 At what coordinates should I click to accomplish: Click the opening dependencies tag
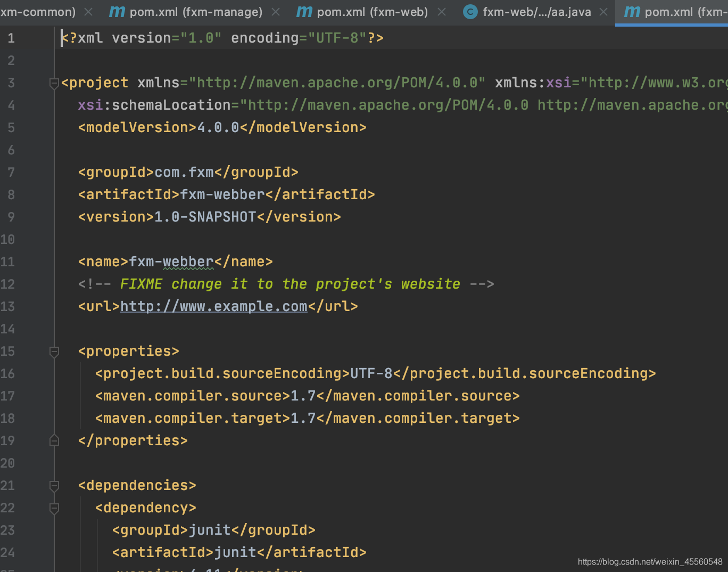[137, 485]
